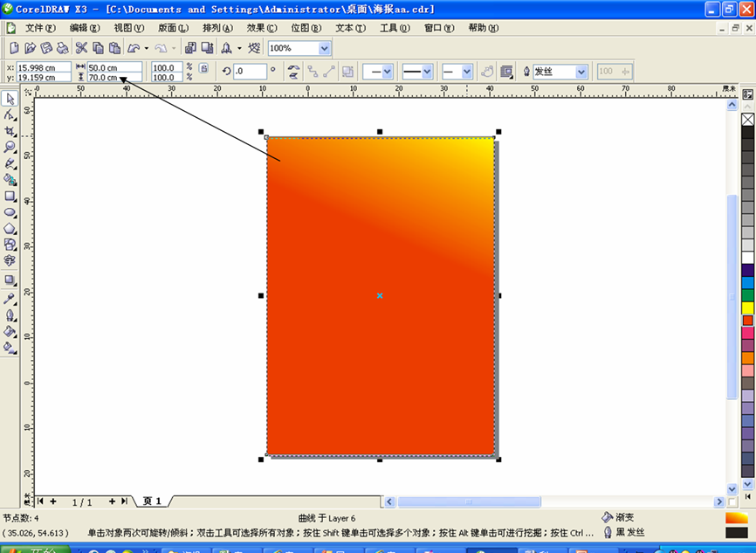Select the Zoom magnifier tool
The image size is (756, 553).
click(x=10, y=147)
